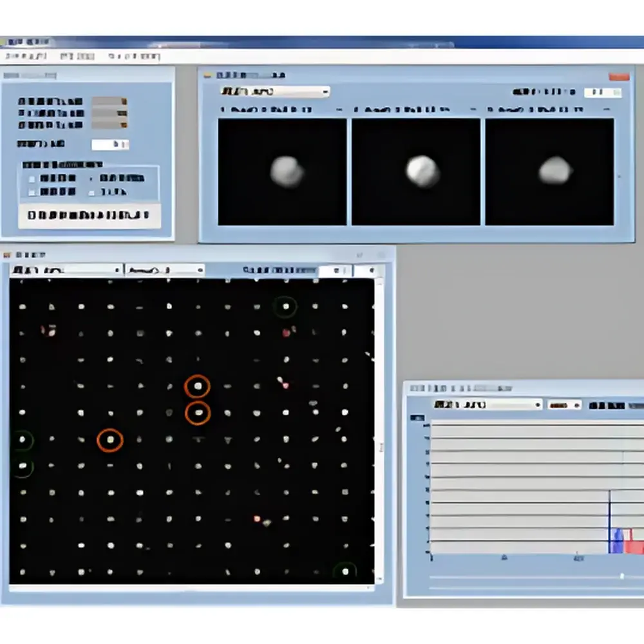644x644 pixels.
Task: Enable the first checkbox in the options group
Action: 32,178
